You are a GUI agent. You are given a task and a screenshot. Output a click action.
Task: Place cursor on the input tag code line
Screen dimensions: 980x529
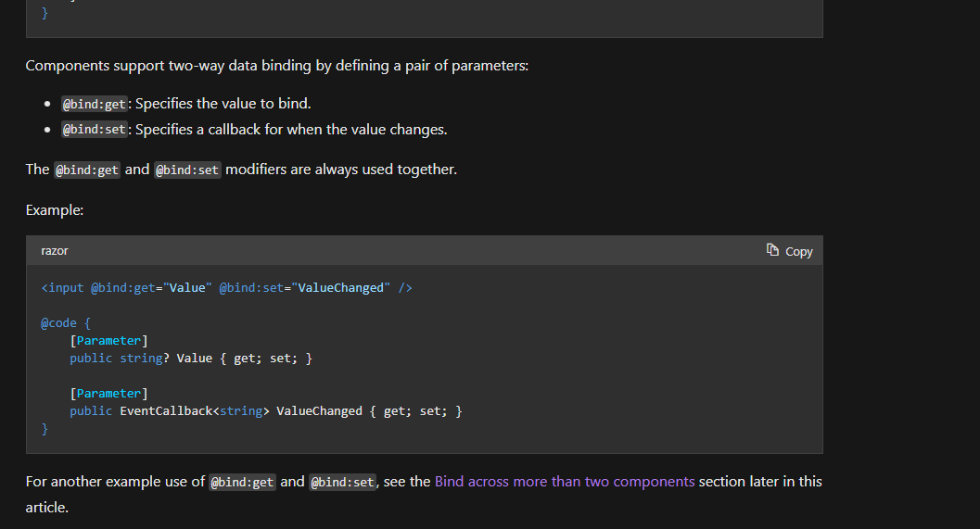tap(226, 288)
